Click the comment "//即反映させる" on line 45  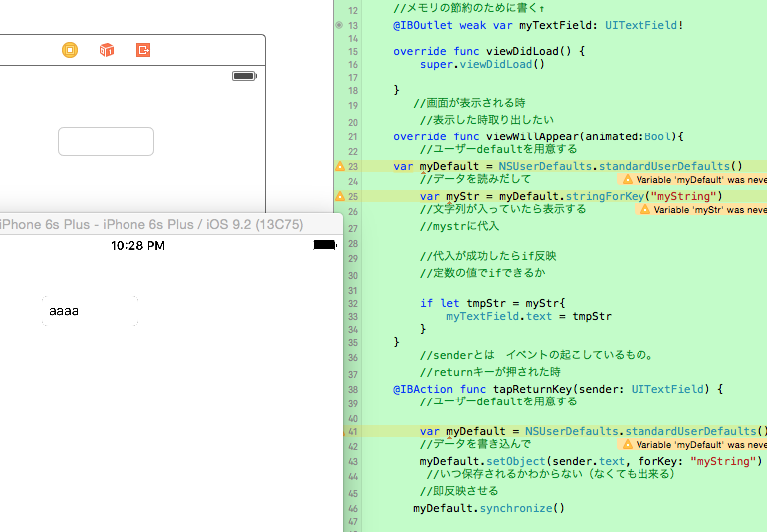click(459, 491)
